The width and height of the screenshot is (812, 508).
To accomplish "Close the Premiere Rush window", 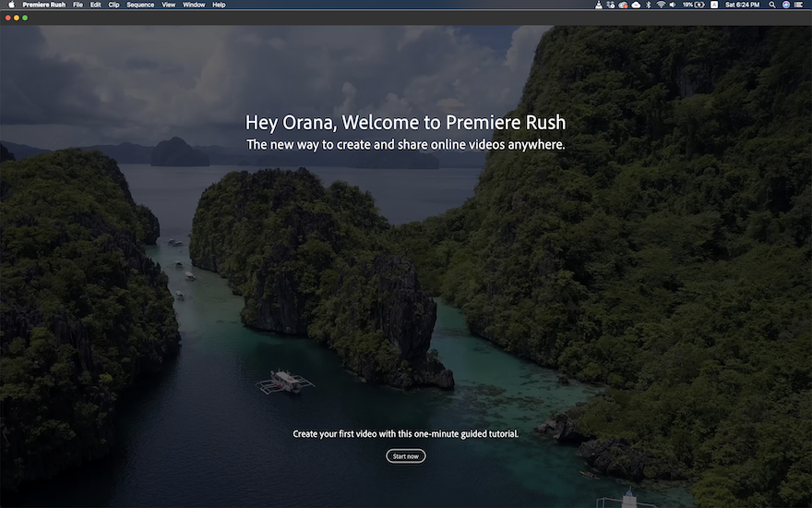I will (7, 18).
